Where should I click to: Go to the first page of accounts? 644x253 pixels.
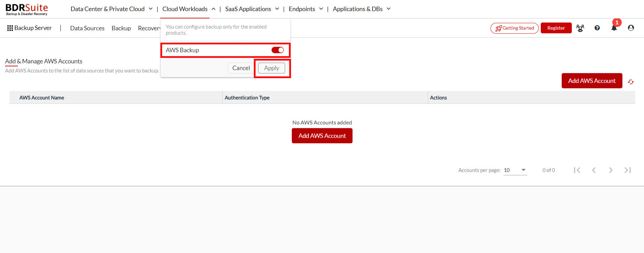click(577, 170)
